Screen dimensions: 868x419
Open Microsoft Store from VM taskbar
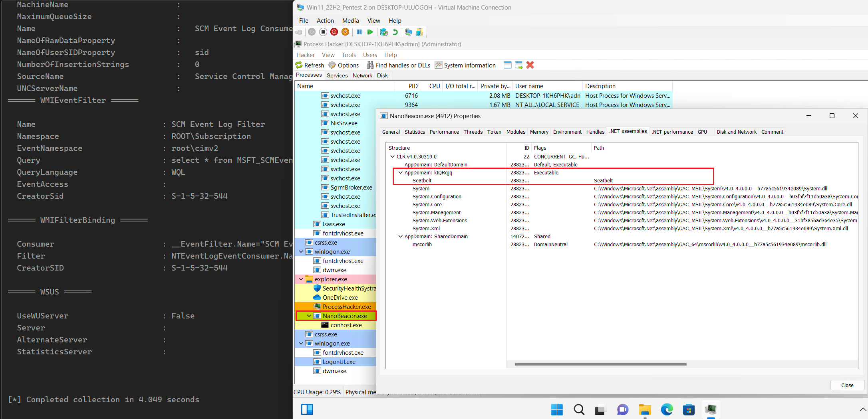[689, 409]
